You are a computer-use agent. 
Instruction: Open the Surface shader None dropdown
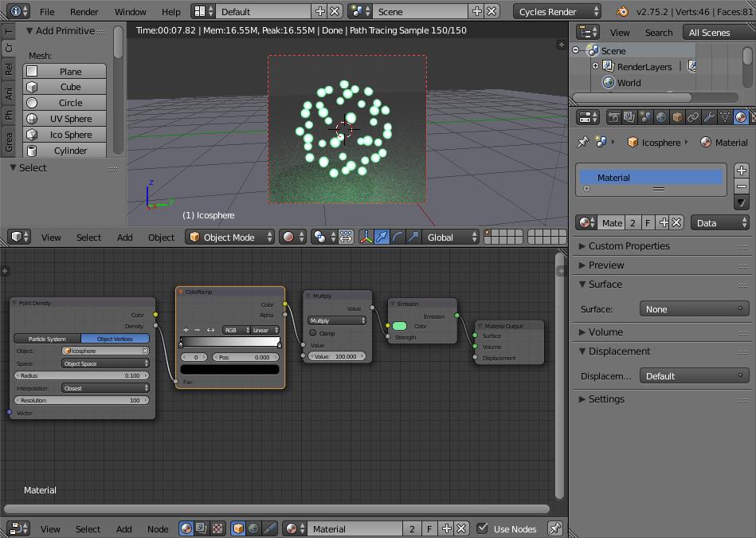695,308
